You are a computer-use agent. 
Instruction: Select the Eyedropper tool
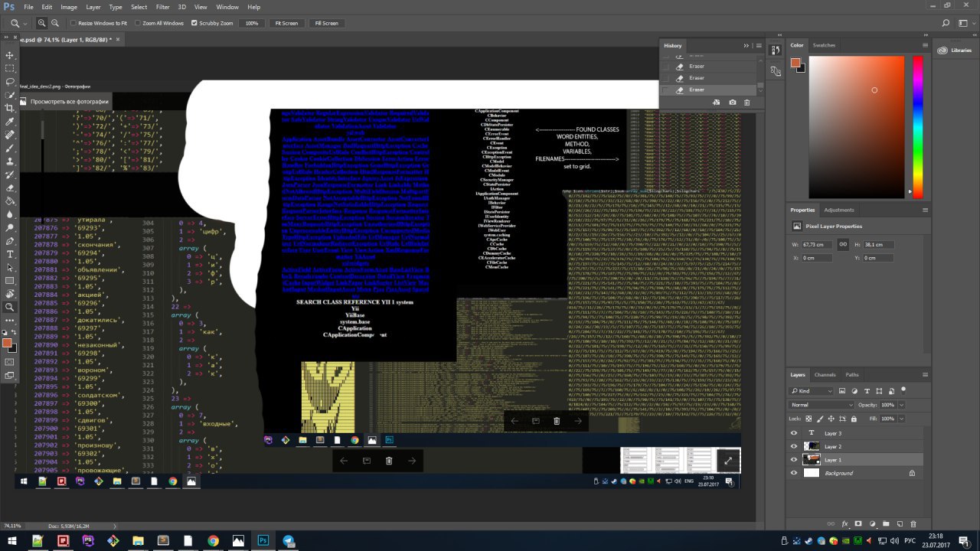point(10,122)
